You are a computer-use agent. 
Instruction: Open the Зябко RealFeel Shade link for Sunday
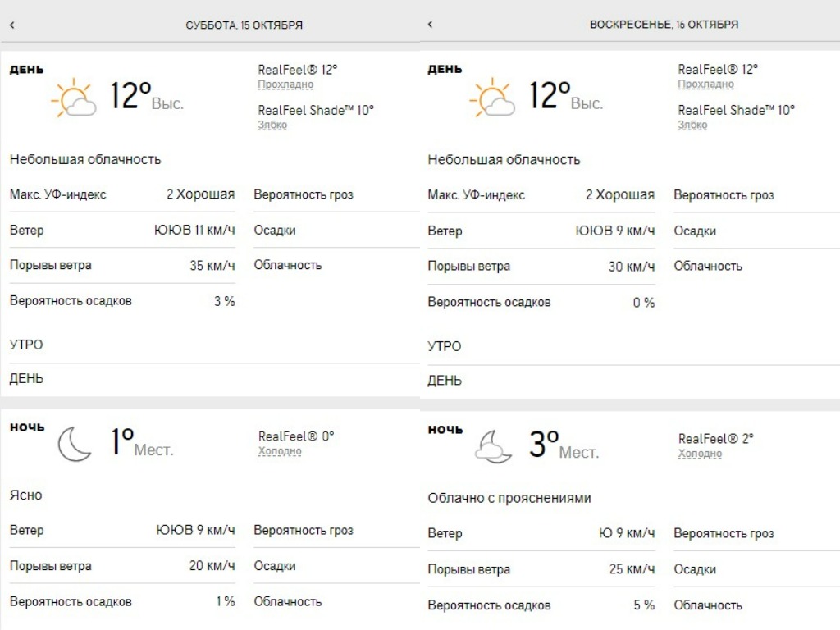692,125
